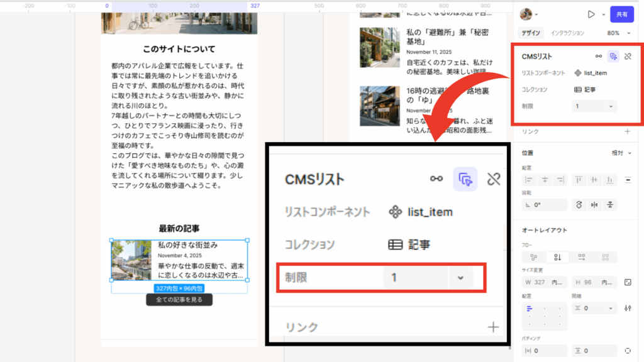Click the align top icon
Screen dimensions: 644x362
coord(577,180)
